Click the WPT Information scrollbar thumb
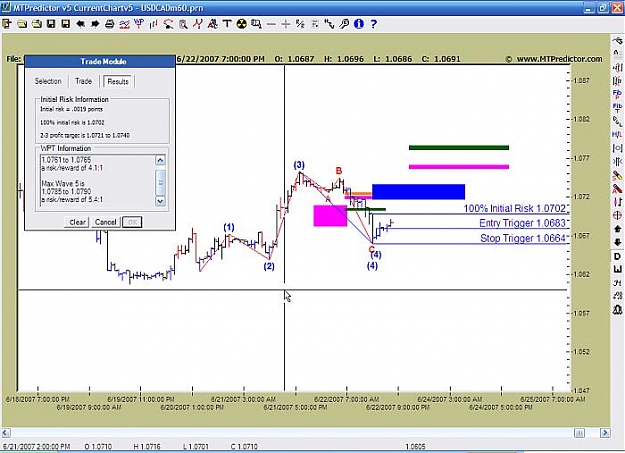625x453 pixels. point(160,183)
